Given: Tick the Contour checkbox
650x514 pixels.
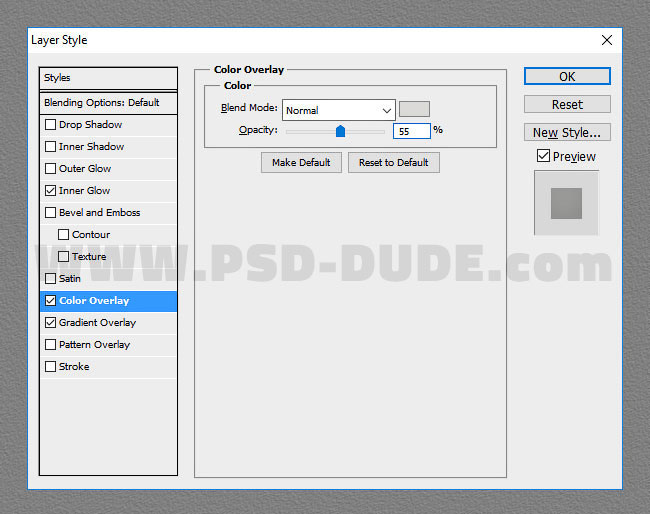Looking at the screenshot, I should coord(63,235).
